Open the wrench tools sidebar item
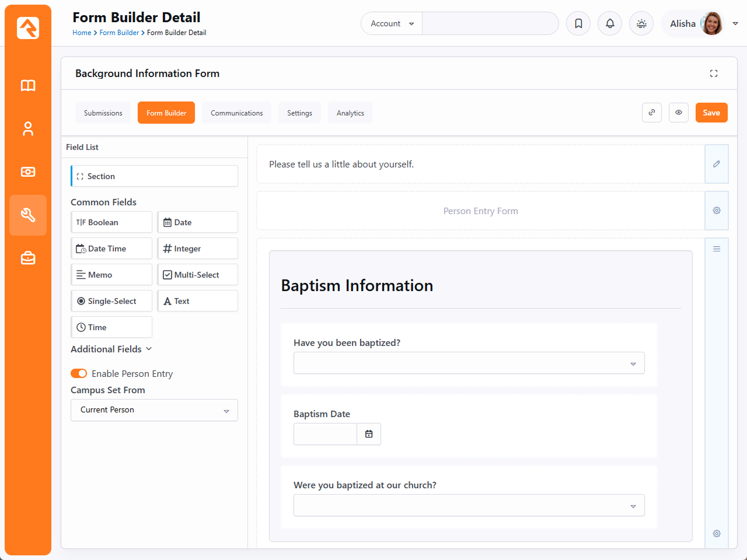 (28, 215)
